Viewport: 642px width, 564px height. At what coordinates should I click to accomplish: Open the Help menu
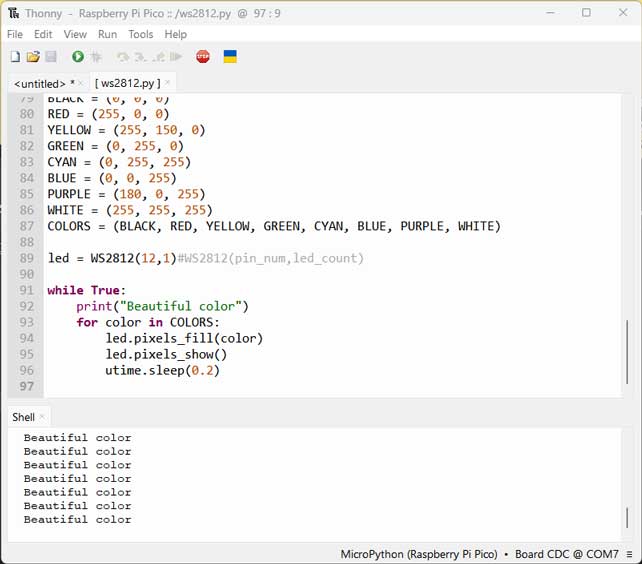pyautogui.click(x=176, y=34)
